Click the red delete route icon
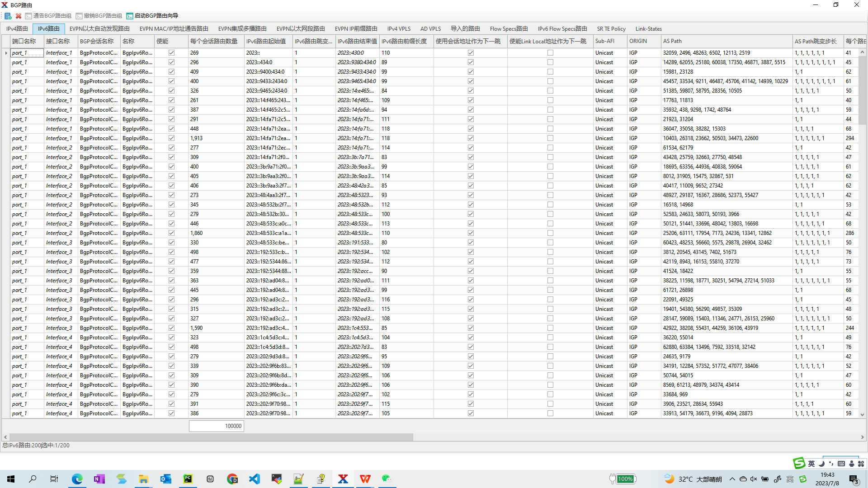 [19, 16]
